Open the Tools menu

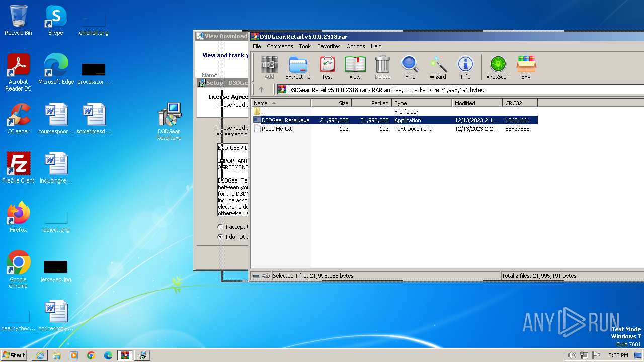[305, 46]
